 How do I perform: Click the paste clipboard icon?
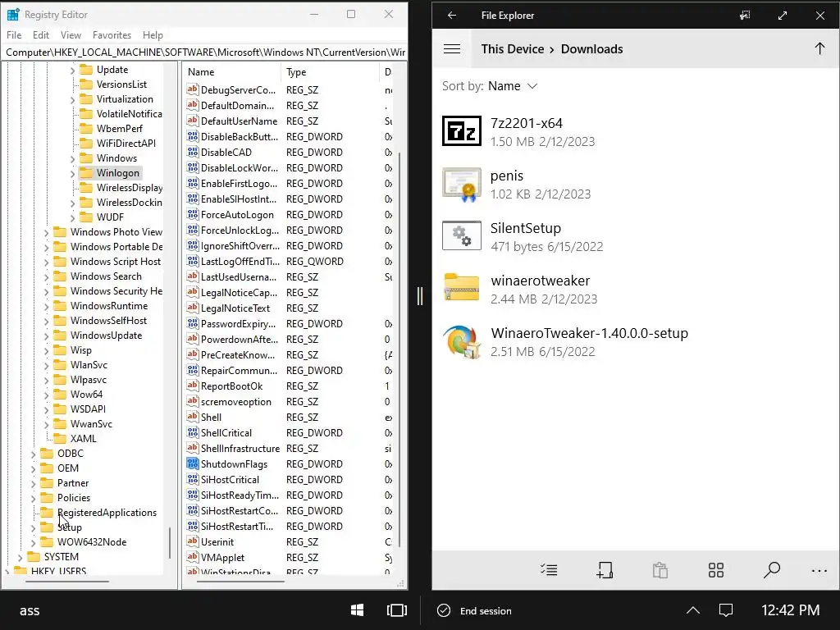point(660,570)
